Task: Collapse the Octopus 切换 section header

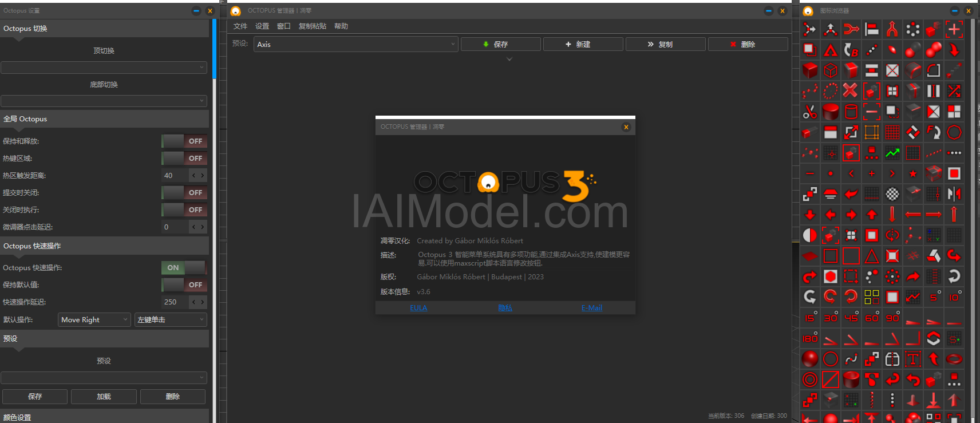Action: tap(104, 29)
